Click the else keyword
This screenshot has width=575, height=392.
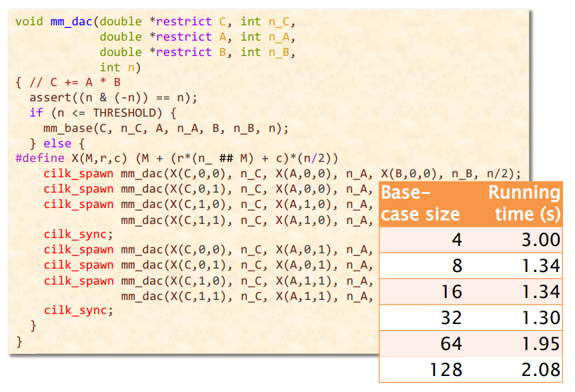pyautogui.click(x=57, y=143)
